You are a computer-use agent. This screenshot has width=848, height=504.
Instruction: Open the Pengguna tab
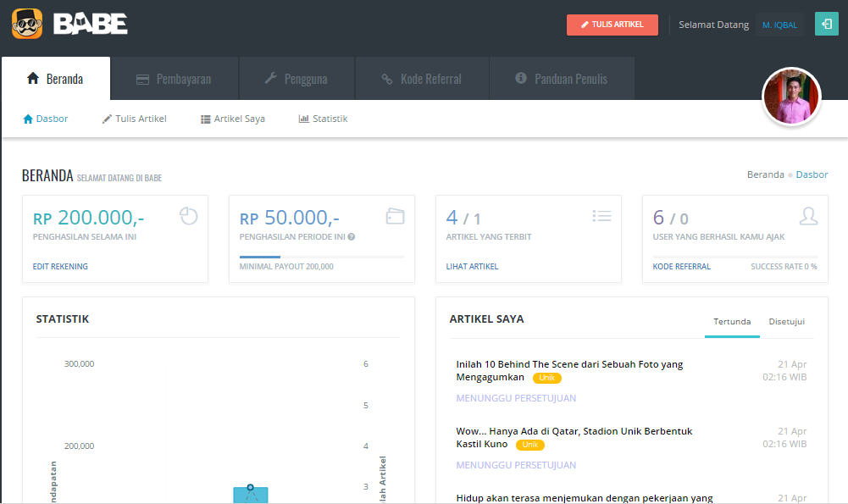297,79
